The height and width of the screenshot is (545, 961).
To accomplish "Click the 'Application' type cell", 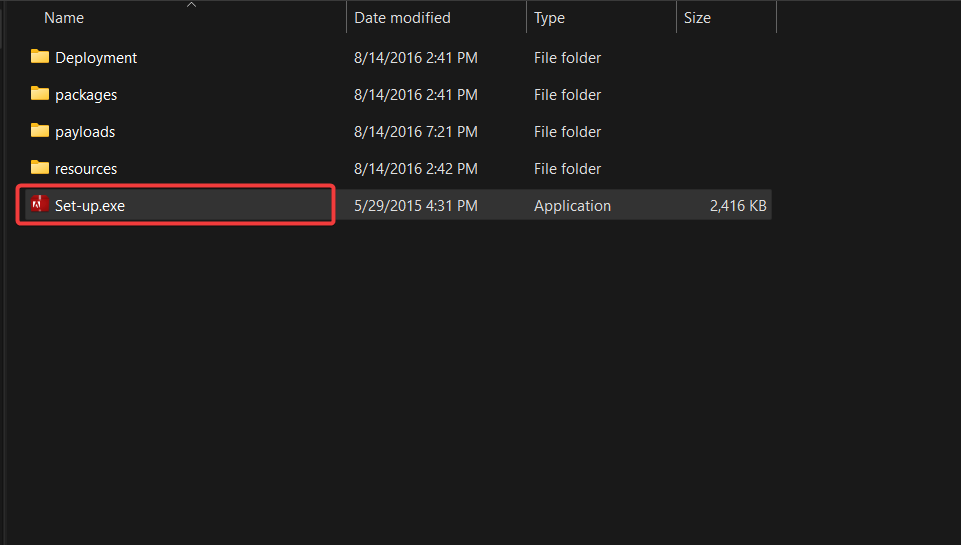I will 572,206.
